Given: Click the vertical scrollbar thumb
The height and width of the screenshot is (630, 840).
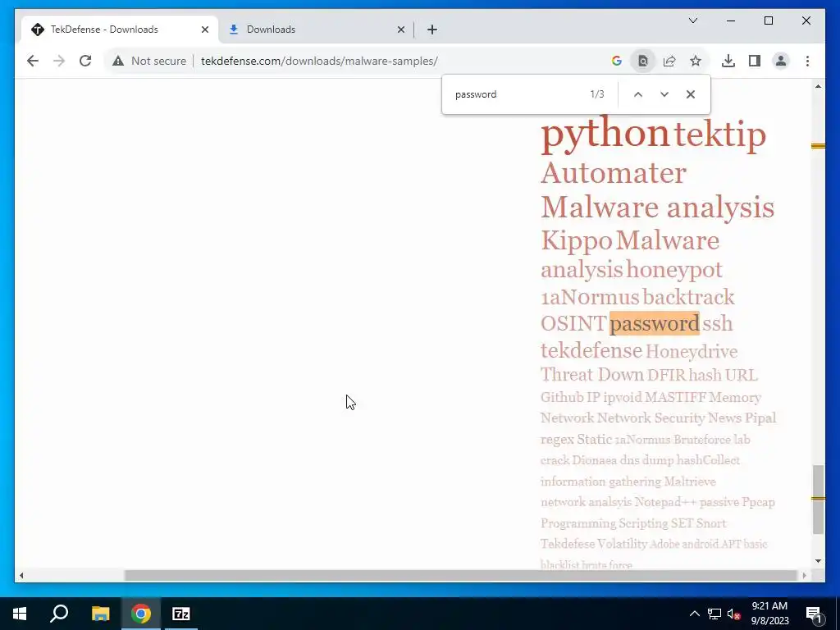Looking at the screenshot, I should click(x=818, y=500).
